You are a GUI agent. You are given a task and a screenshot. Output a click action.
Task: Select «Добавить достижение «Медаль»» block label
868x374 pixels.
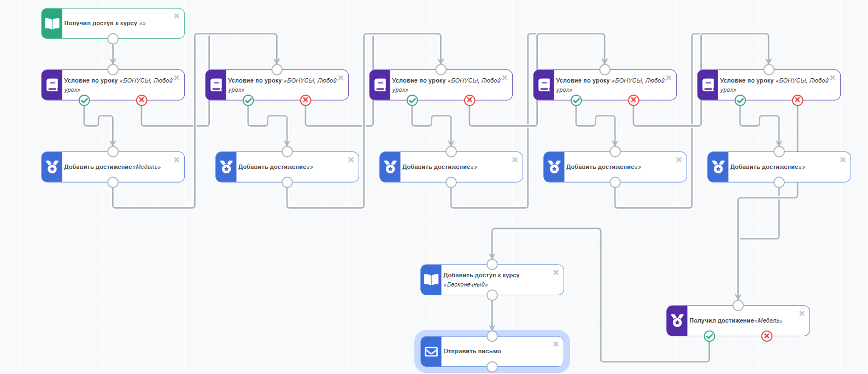tap(112, 167)
